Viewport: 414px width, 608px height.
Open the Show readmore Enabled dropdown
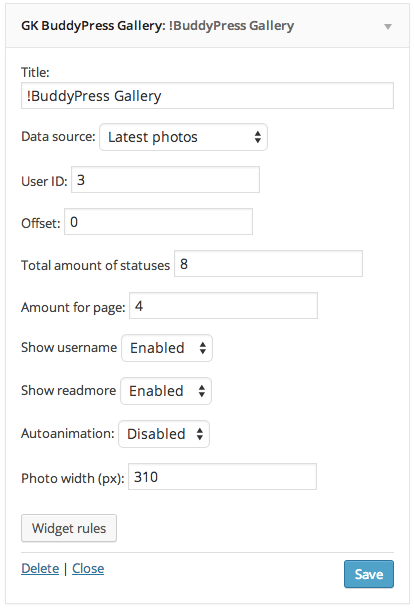[166, 391]
